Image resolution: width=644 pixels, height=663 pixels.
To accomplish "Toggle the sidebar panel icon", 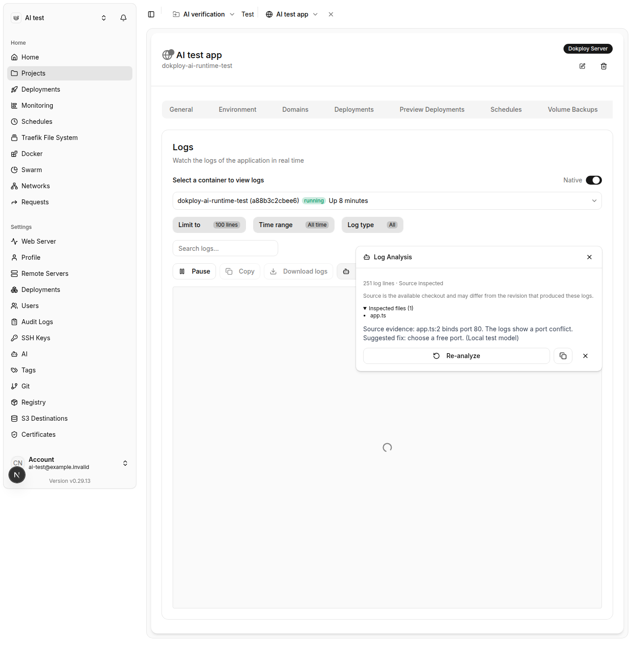I will (151, 14).
